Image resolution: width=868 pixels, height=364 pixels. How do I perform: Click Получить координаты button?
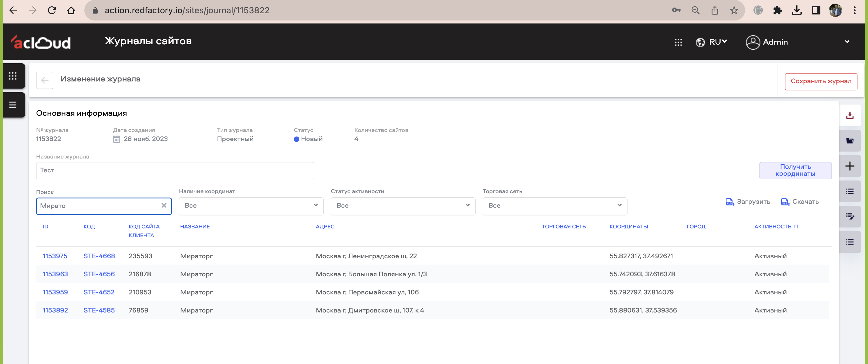[795, 171]
